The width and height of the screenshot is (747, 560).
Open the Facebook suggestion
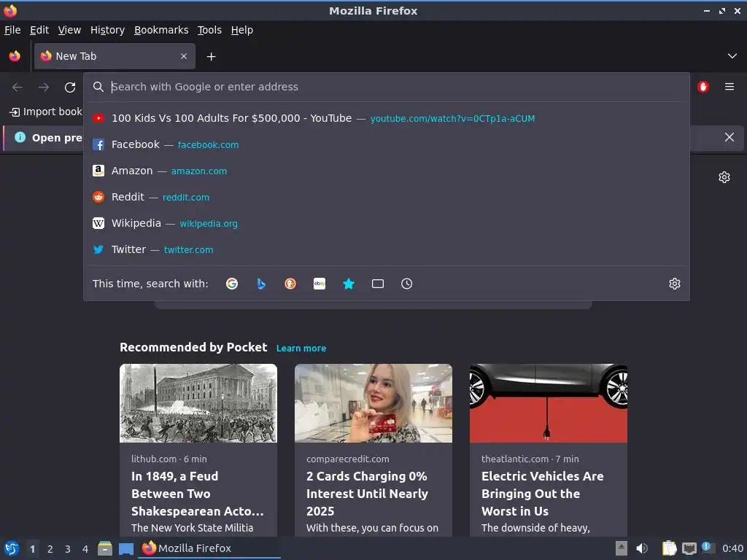point(387,144)
